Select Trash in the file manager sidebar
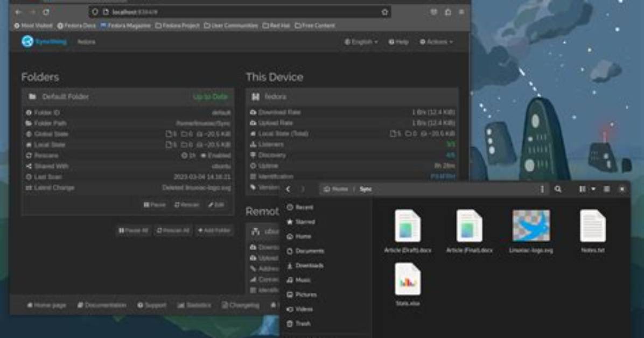Viewport: 644px width, 338px height. (x=299, y=323)
